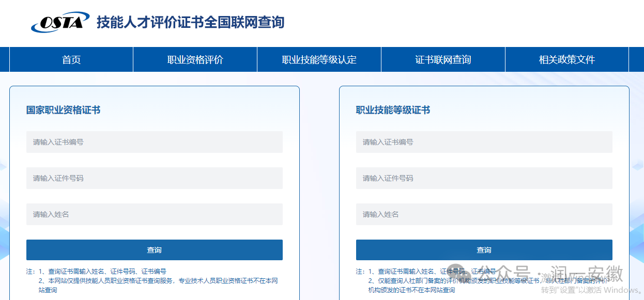Screen dimensions: 644x300
Task: Click the 职业技能等级证书 heading
Action: [x=393, y=110]
